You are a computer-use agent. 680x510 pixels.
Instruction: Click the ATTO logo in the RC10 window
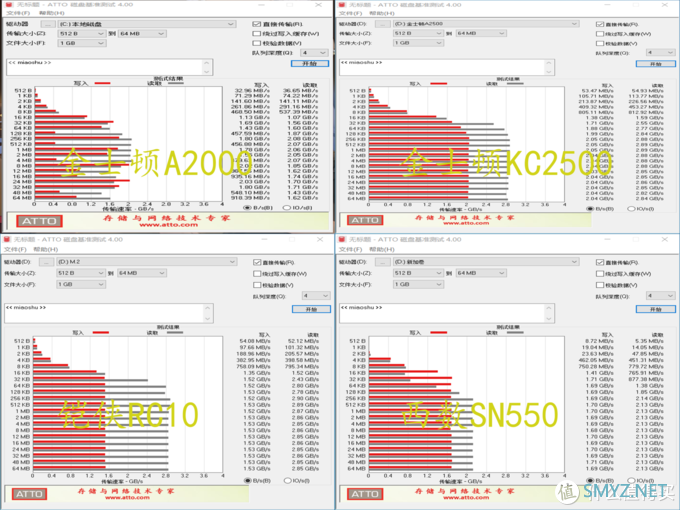pyautogui.click(x=29, y=494)
